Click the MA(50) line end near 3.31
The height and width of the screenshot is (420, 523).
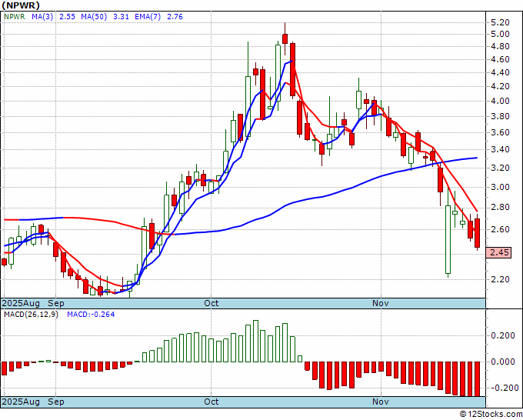tap(477, 158)
